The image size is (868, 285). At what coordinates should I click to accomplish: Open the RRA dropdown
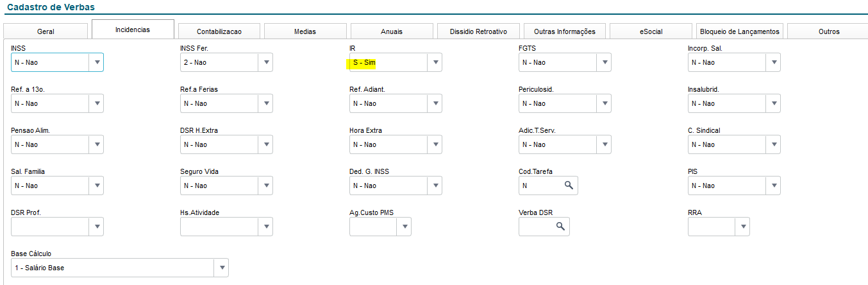[743, 227]
